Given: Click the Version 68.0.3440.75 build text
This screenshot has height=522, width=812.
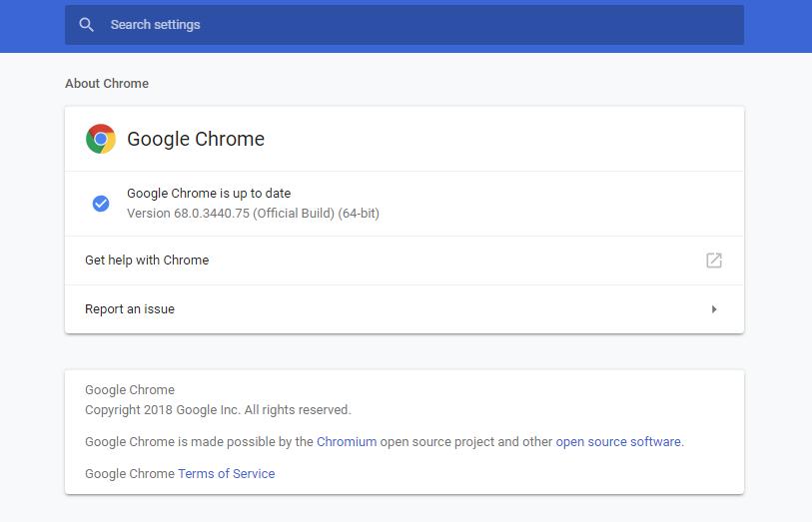Looking at the screenshot, I should tap(253, 214).
